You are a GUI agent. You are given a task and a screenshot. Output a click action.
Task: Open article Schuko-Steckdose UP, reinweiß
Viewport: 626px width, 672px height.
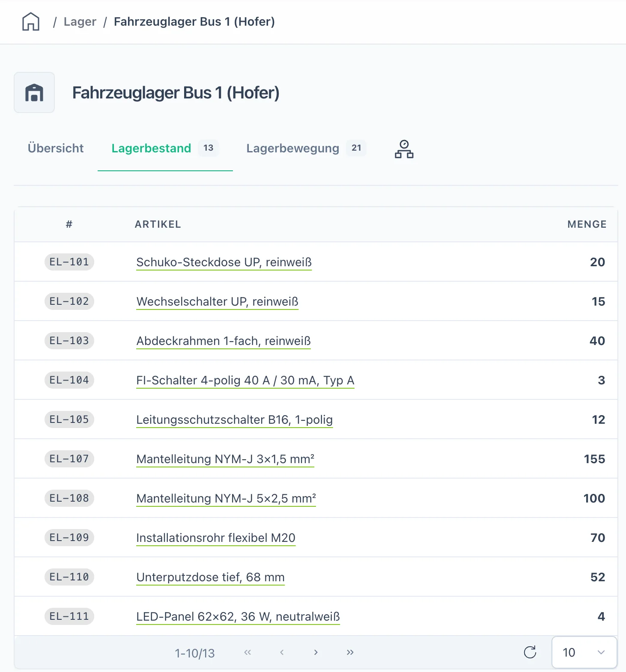[224, 262]
